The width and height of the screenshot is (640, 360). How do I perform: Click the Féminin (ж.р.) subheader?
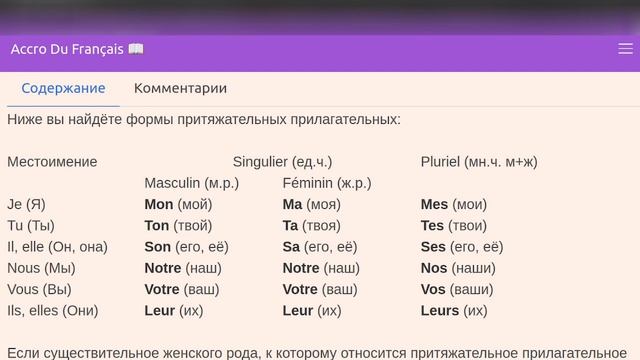click(x=327, y=183)
